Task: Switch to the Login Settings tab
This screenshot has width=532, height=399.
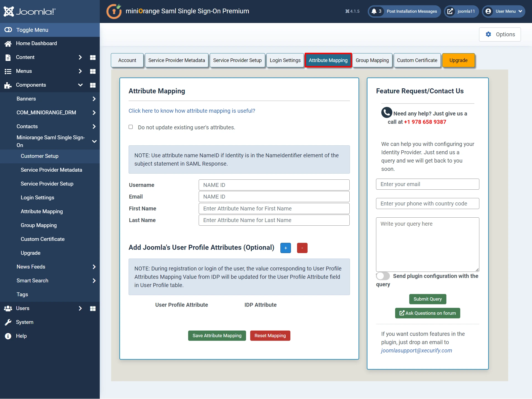Action: 285,60
